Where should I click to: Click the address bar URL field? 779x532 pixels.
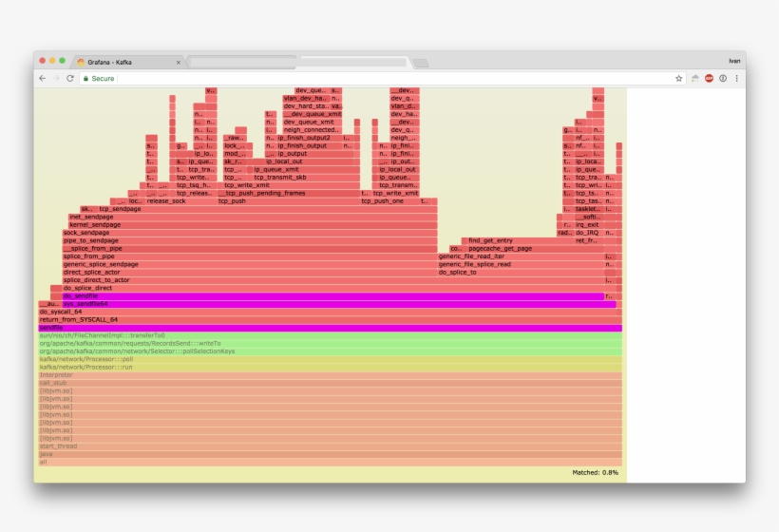(x=380, y=79)
